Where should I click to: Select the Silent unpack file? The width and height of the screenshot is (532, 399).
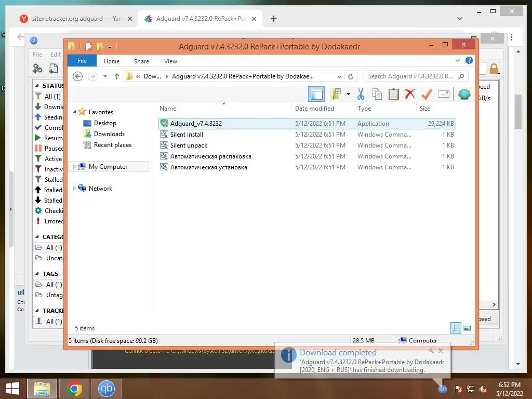click(x=307, y=145)
